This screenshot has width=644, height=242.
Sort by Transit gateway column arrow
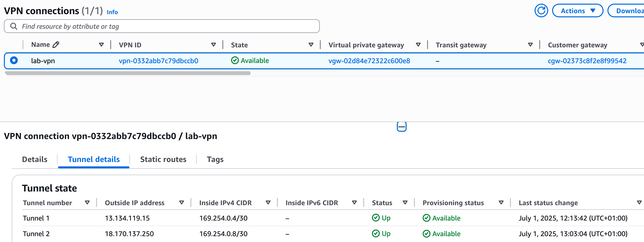[530, 45]
